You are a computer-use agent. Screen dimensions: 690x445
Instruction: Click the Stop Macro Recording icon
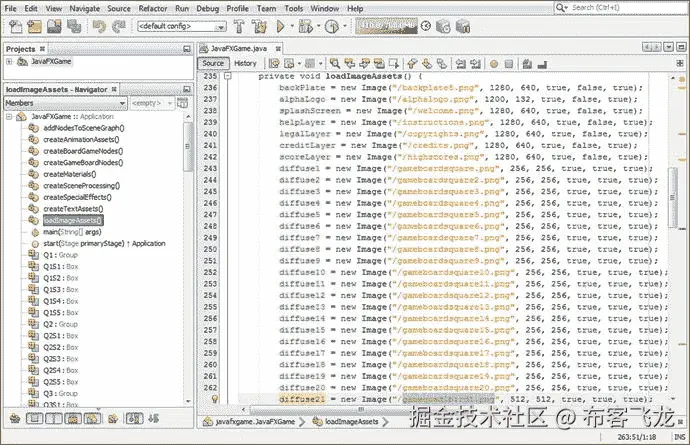click(x=509, y=64)
